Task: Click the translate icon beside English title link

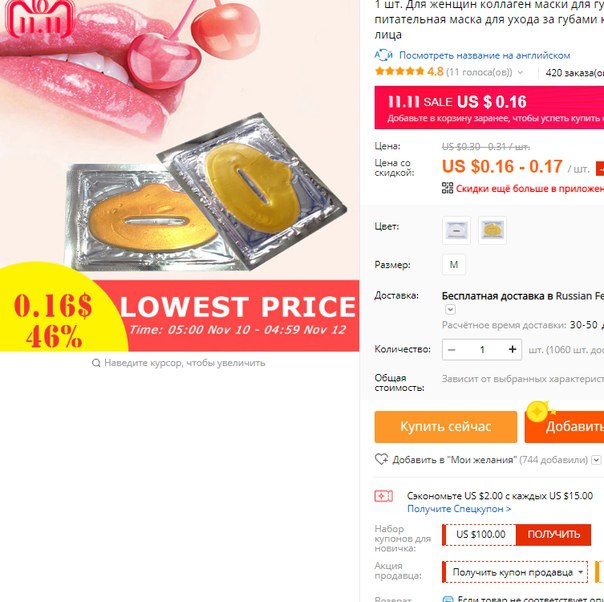Action: 384,55
